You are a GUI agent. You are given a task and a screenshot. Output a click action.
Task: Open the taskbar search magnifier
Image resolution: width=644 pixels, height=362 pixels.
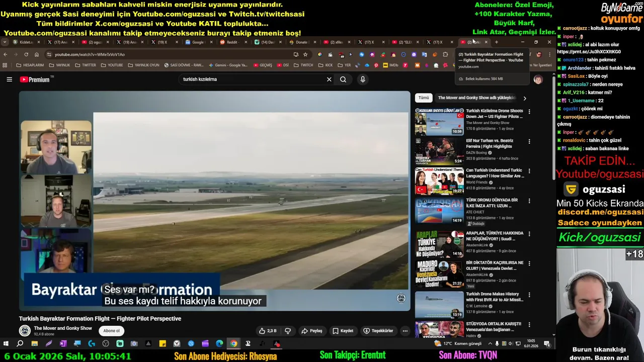[20, 344]
